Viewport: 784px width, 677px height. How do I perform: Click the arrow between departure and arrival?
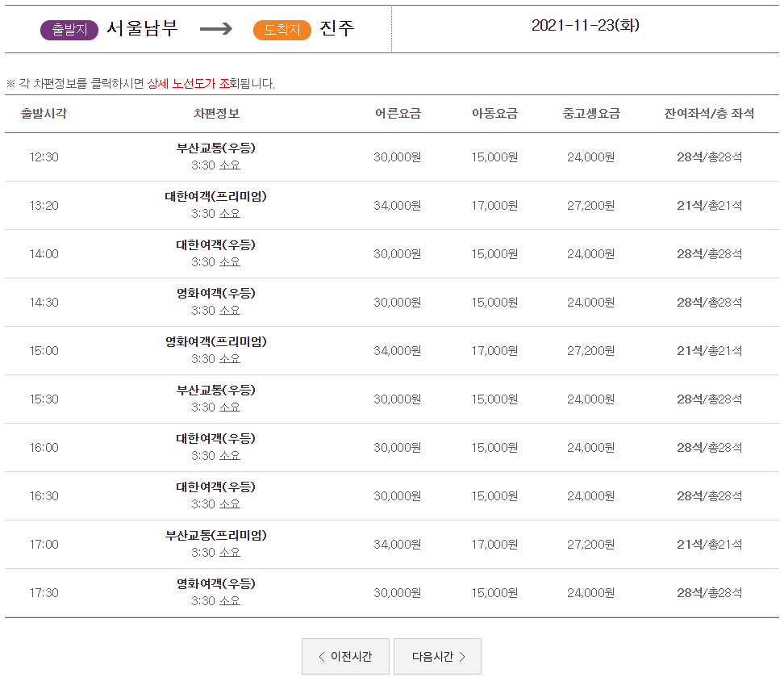pos(215,29)
